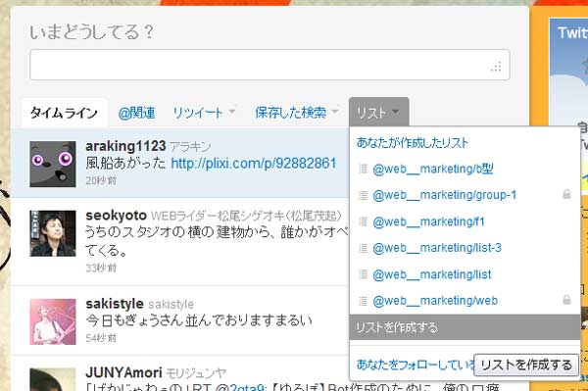Click the list icon beside @web__marketing/list
Viewport: 588px width, 391px height.
(x=363, y=274)
